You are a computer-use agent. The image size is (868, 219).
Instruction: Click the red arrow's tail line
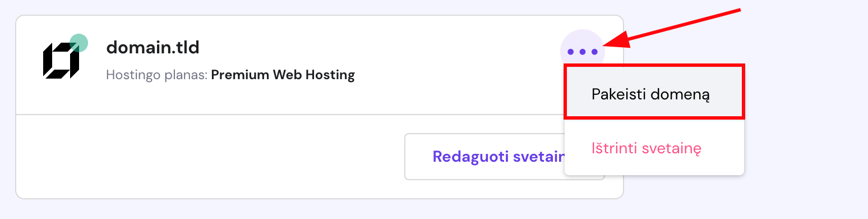coord(685,25)
